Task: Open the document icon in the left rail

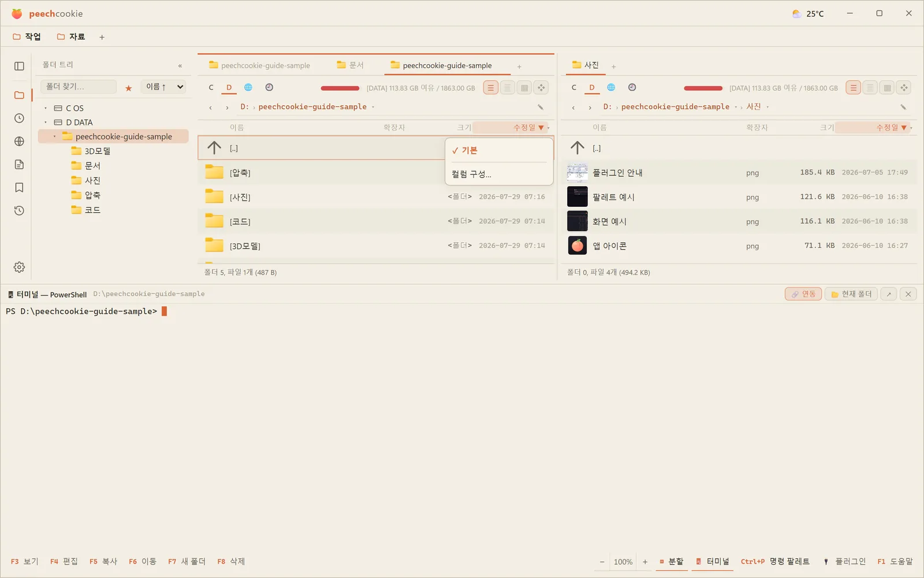Action: [19, 164]
